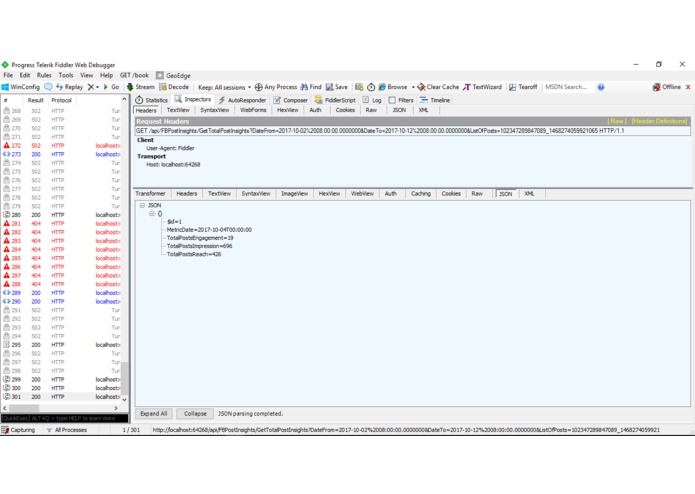This screenshot has width=695, height=494.
Task: Click Header Definitions link
Action: (x=659, y=121)
